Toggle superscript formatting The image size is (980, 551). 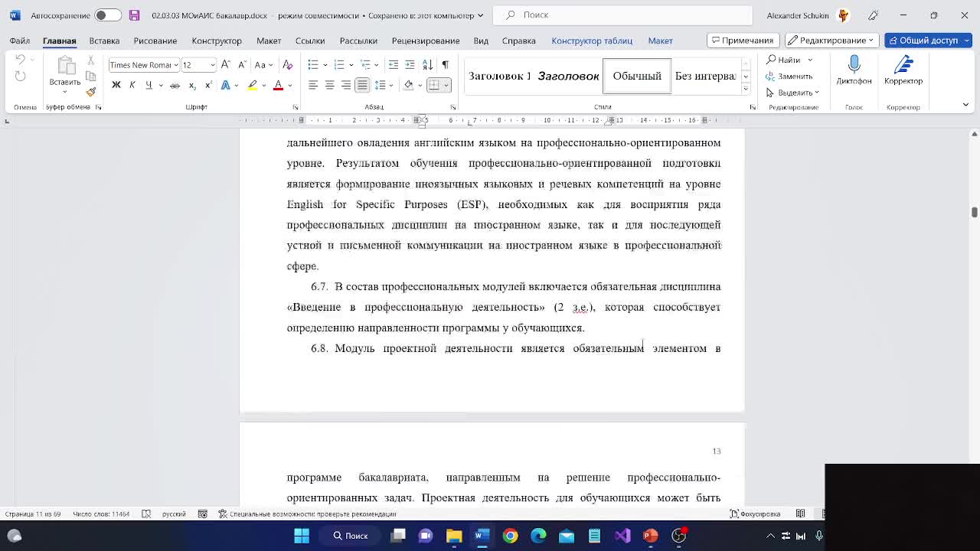click(x=208, y=85)
